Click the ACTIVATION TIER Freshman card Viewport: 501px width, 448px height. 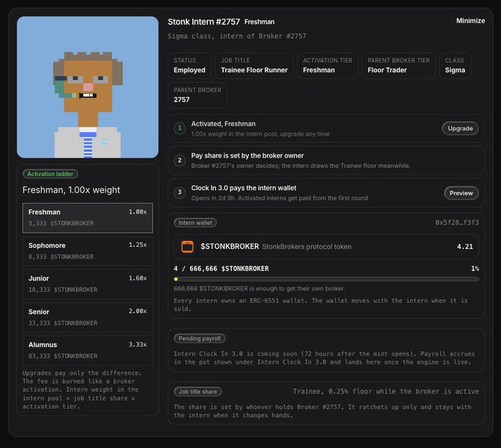click(x=328, y=66)
